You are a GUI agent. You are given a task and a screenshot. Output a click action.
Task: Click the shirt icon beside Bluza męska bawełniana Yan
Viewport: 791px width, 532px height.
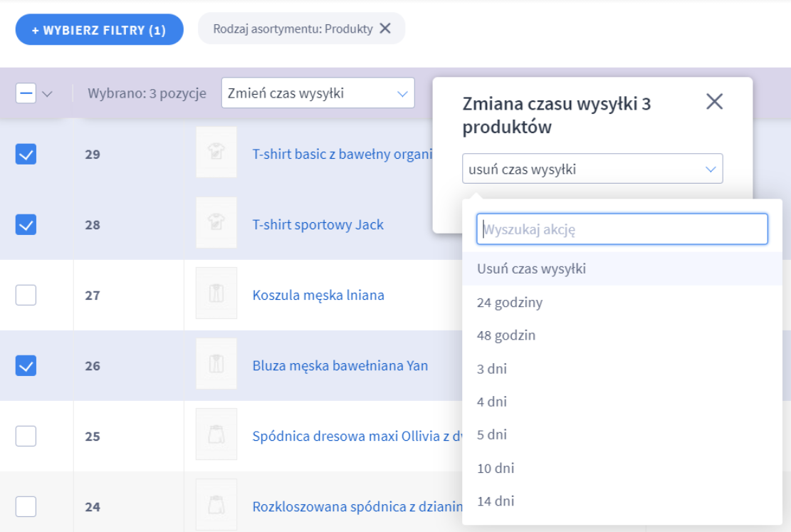click(216, 364)
